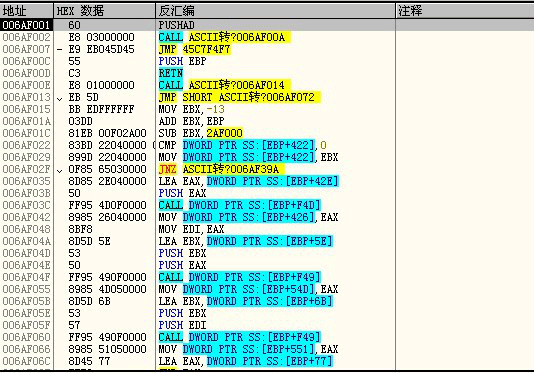Click CALL ASCII转?006AF014 instruction
This screenshot has width=534, height=373.
[x=224, y=85]
